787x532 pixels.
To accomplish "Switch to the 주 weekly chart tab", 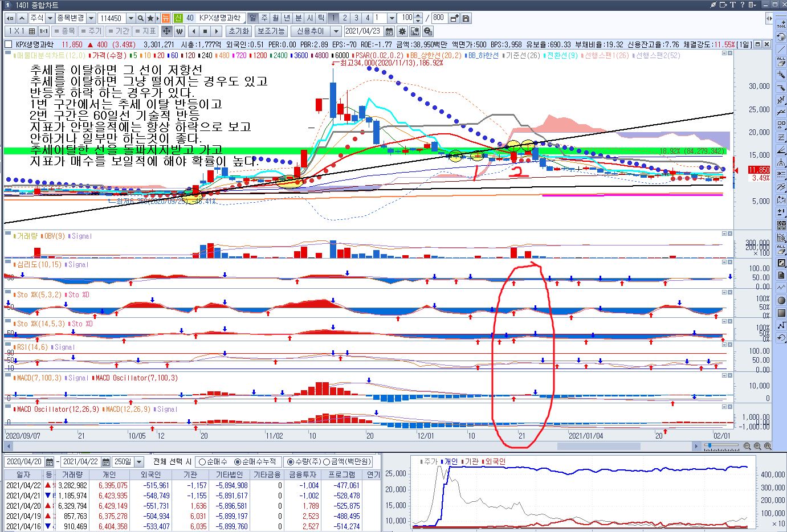I will tap(264, 18).
